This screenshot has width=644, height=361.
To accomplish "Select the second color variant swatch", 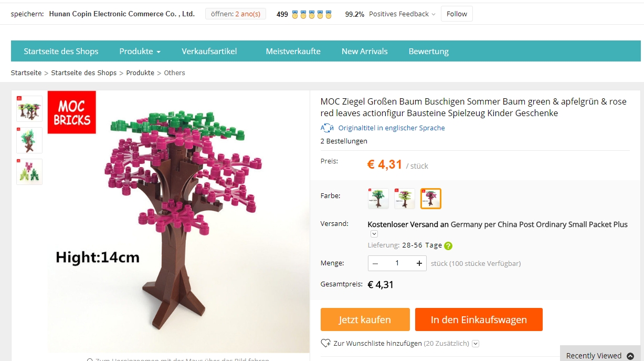I will (x=405, y=199).
